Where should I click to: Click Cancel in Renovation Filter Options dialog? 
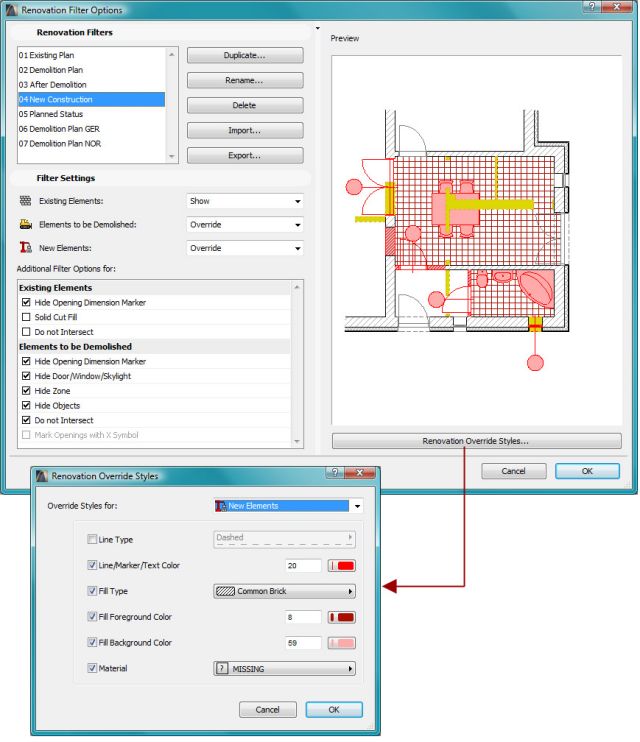(514, 471)
